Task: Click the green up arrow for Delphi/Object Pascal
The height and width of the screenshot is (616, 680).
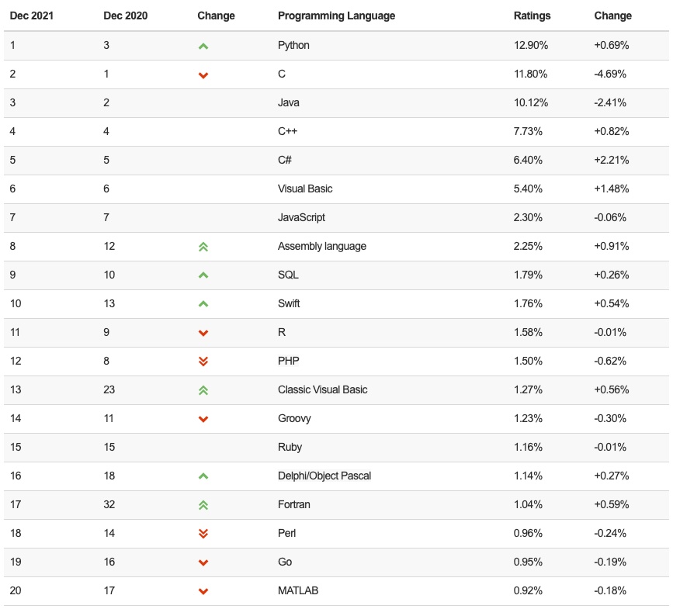Action: 203,476
